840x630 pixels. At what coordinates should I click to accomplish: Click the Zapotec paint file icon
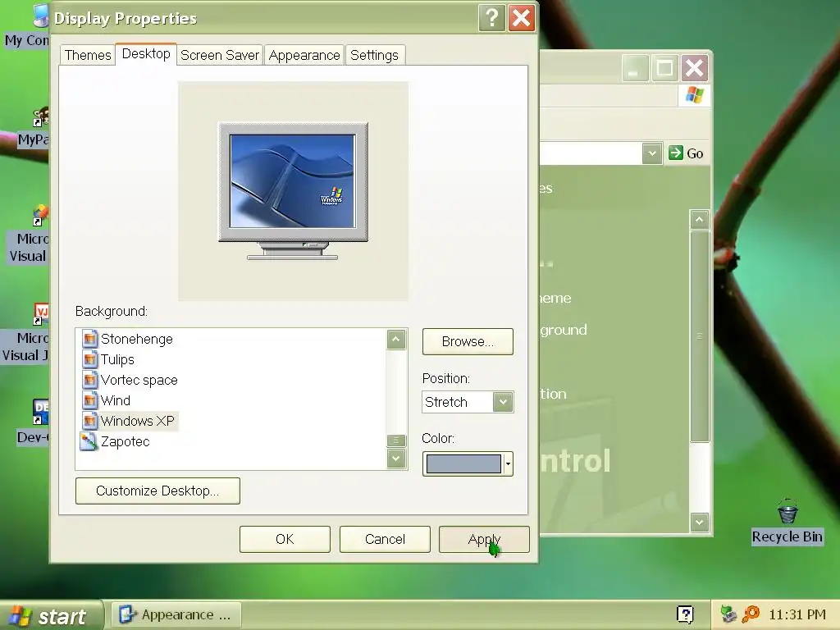89,441
